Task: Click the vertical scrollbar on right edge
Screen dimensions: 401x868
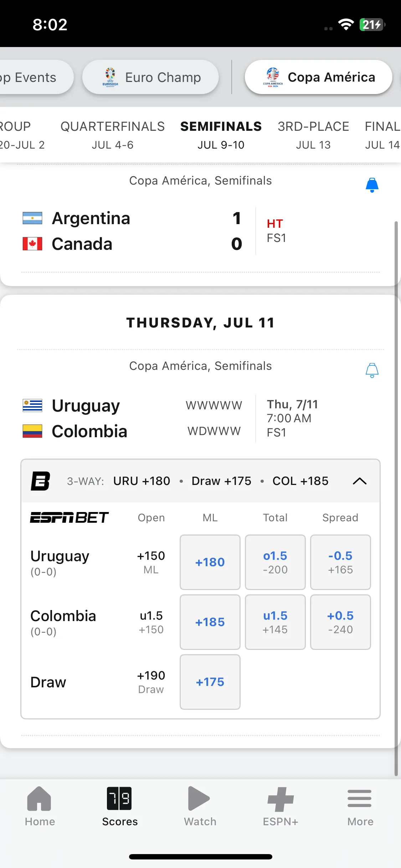Action: coord(396,499)
